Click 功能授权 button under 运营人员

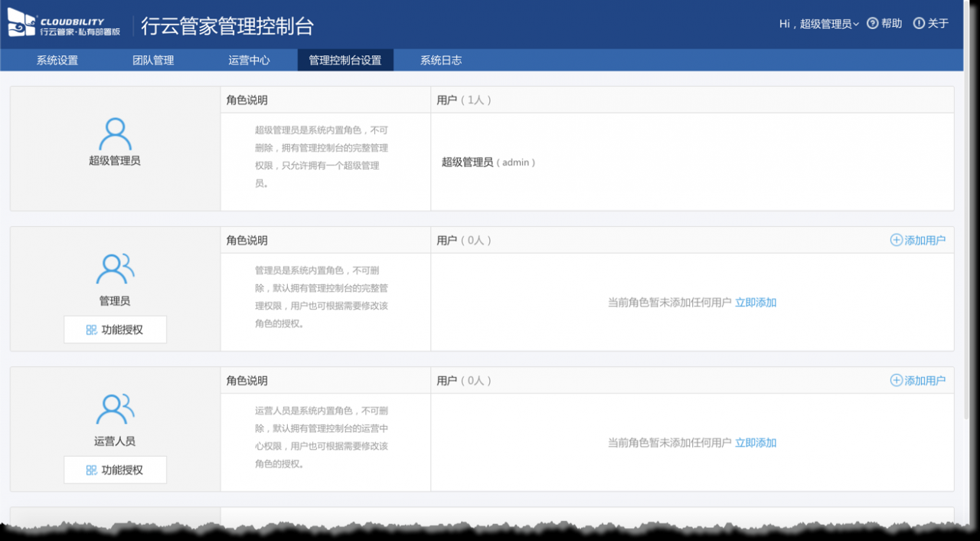[115, 470]
